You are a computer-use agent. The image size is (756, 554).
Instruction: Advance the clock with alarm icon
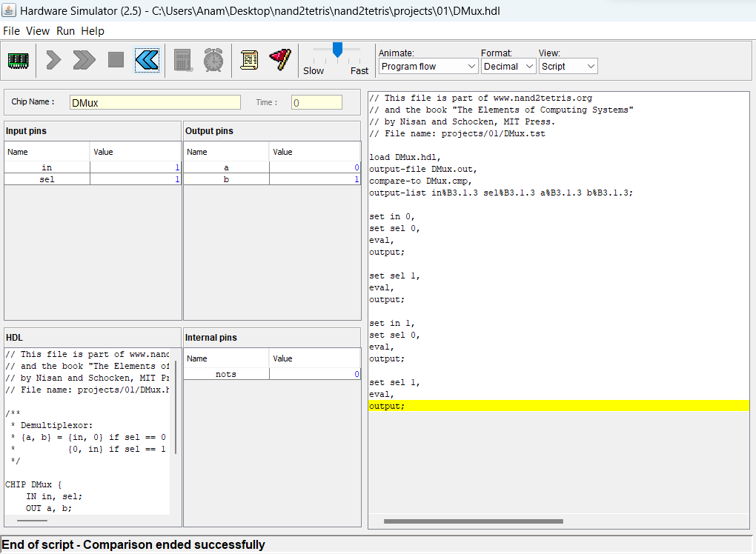coord(213,61)
